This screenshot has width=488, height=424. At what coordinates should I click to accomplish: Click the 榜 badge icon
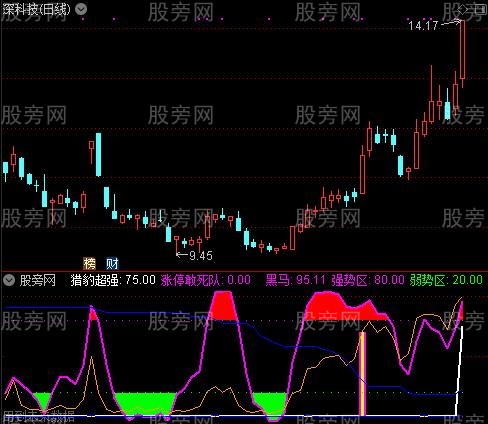point(89,264)
